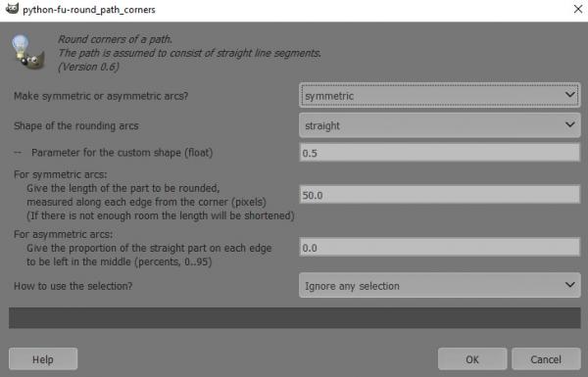
Task: Open the Shape of the rounding arcs dropdown
Action: pyautogui.click(x=439, y=125)
